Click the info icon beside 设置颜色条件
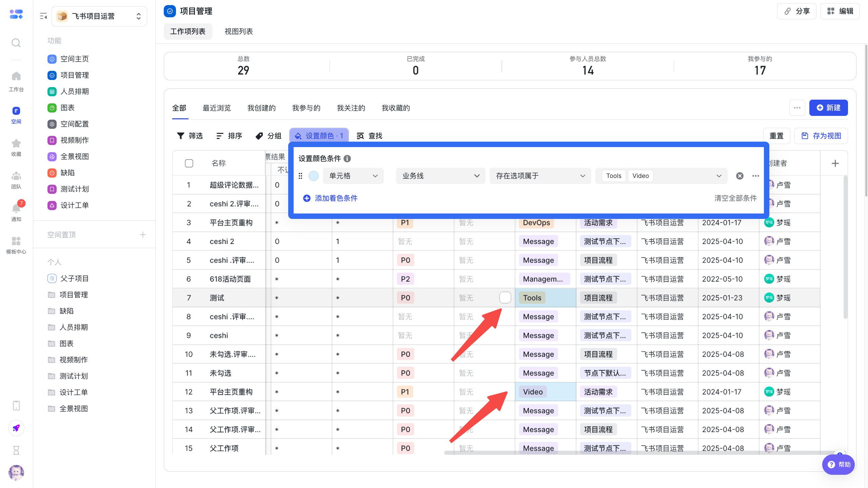The width and height of the screenshot is (868, 488). tap(347, 159)
